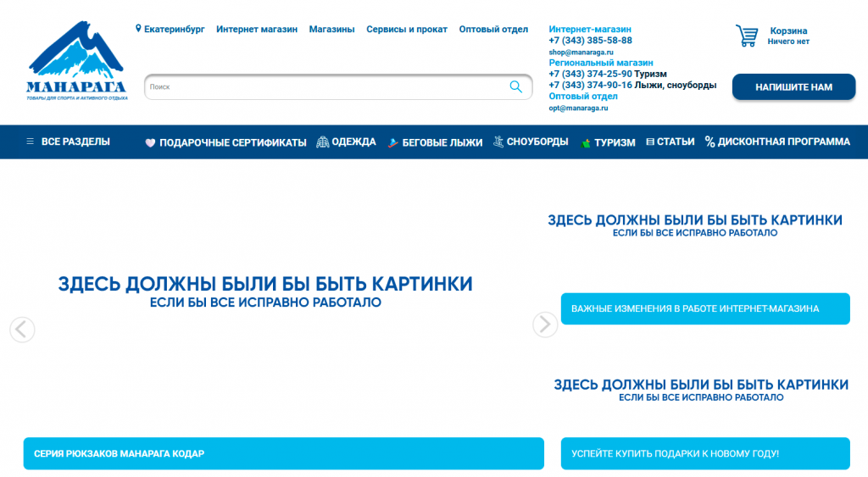
Task: Open the Беговые лыжи category
Action: [x=442, y=143]
